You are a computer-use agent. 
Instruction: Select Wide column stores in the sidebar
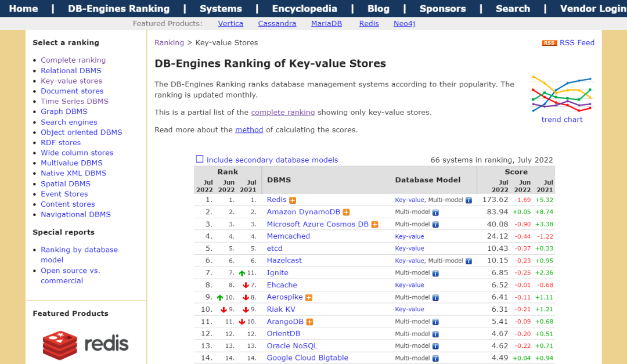[x=77, y=153]
